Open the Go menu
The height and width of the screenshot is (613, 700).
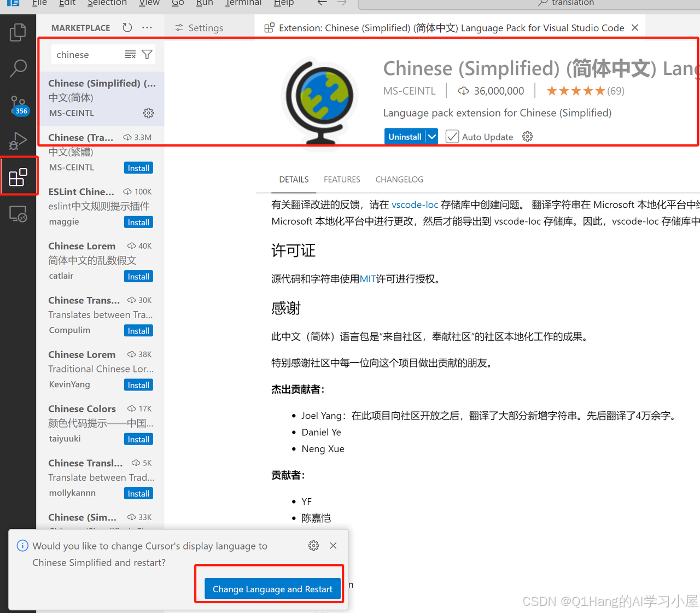[178, 3]
